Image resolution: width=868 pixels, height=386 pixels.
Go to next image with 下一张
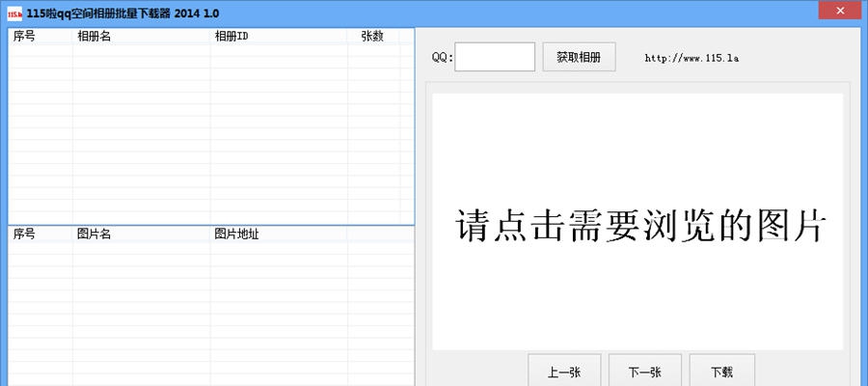(x=645, y=371)
